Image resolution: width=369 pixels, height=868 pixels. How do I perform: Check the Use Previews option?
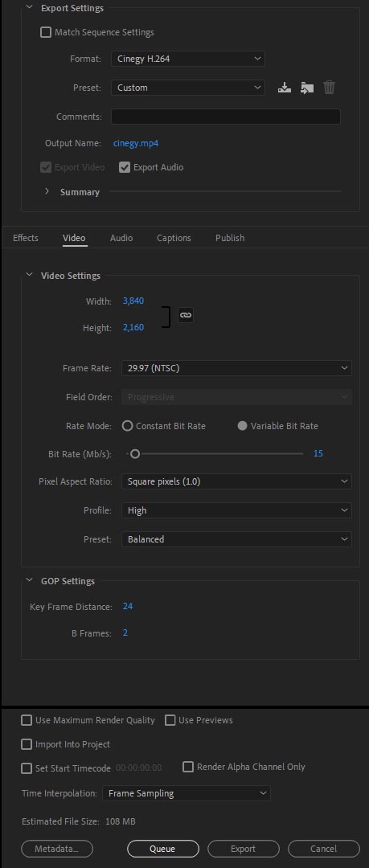tap(170, 720)
